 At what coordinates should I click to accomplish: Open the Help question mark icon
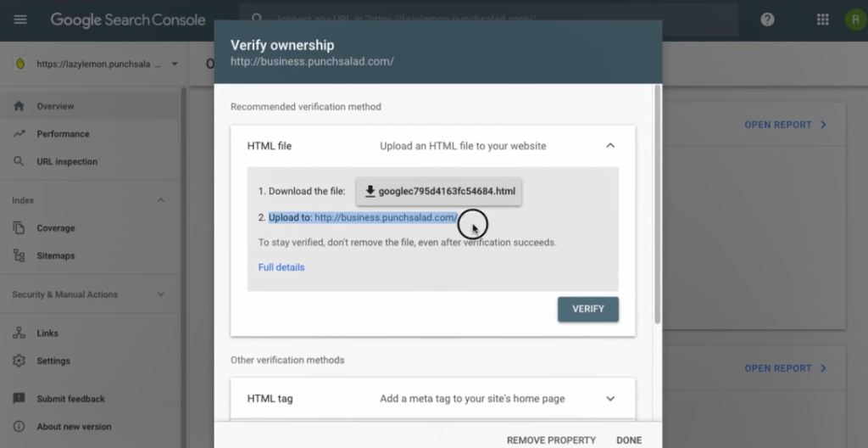[x=767, y=20]
